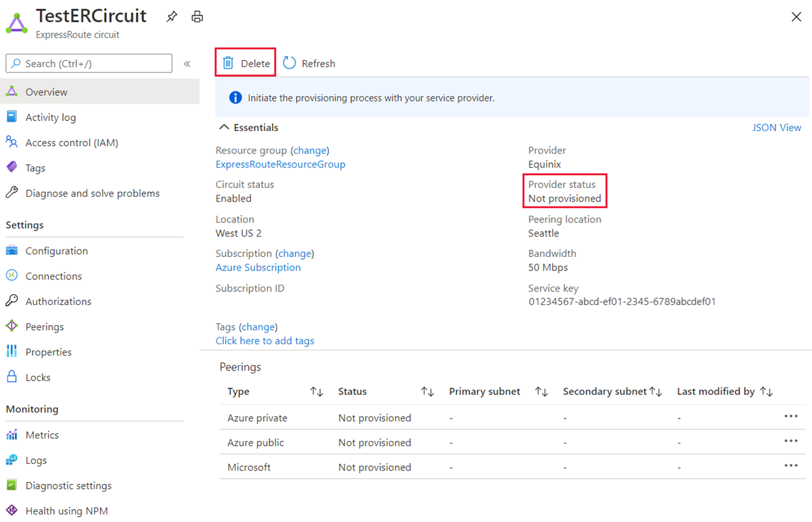Collapse the Essentials section
The image size is (812, 522).
pyautogui.click(x=224, y=126)
